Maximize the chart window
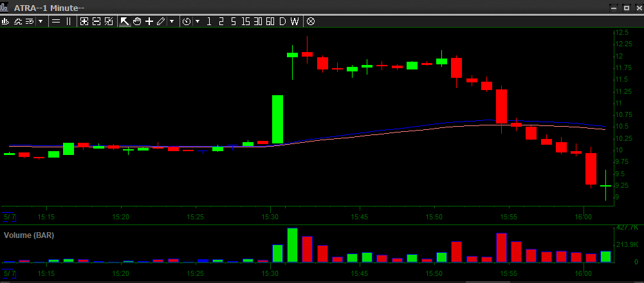The height and width of the screenshot is (283, 644). coord(626,8)
